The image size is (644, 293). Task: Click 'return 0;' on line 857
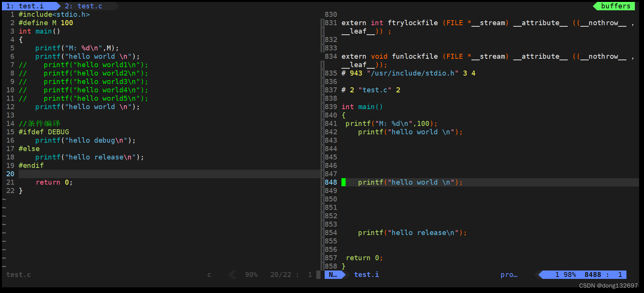coord(364,258)
